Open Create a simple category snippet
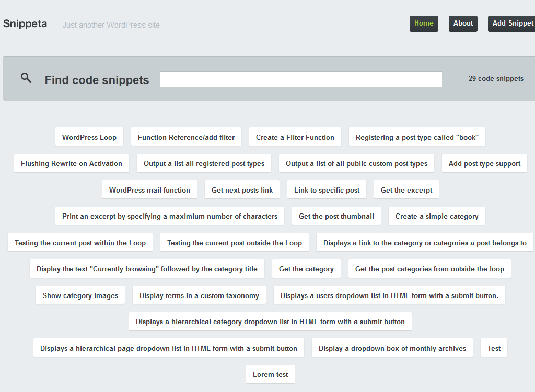Screen dimensions: 535x392 coord(437,216)
